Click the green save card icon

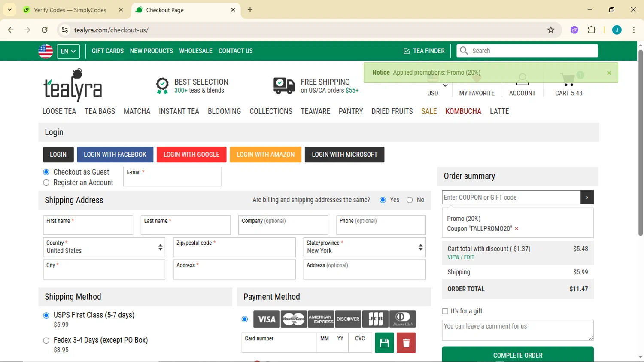pos(384,343)
